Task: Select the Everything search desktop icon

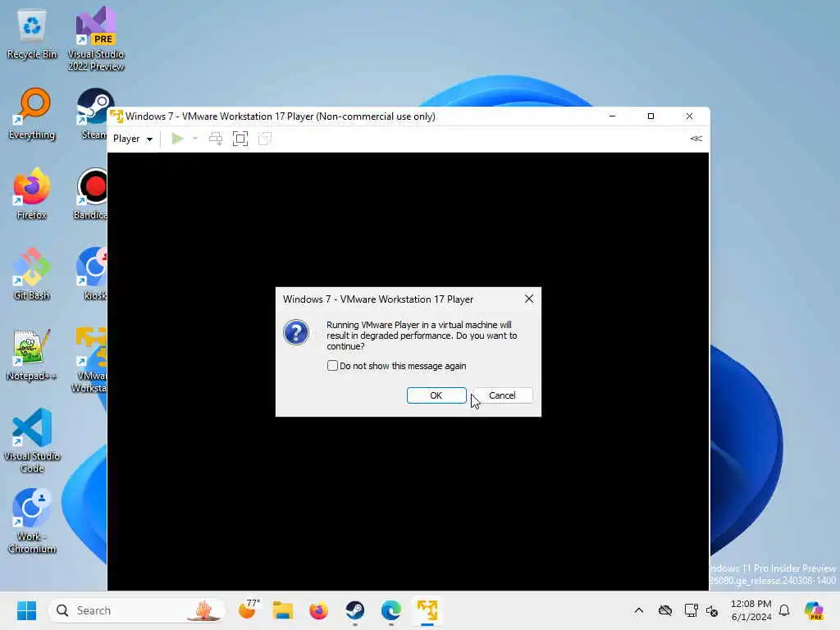Action: [32, 114]
